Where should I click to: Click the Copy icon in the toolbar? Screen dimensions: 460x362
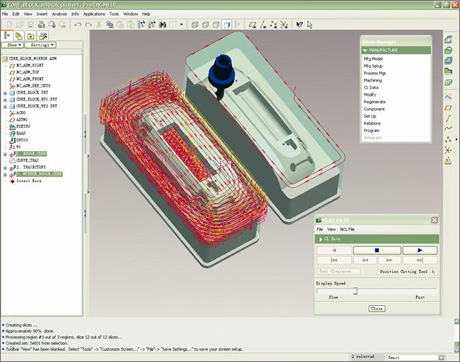(x=110, y=25)
